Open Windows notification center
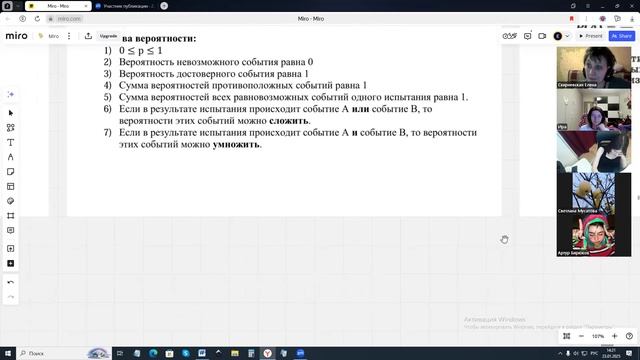 [x=629, y=353]
